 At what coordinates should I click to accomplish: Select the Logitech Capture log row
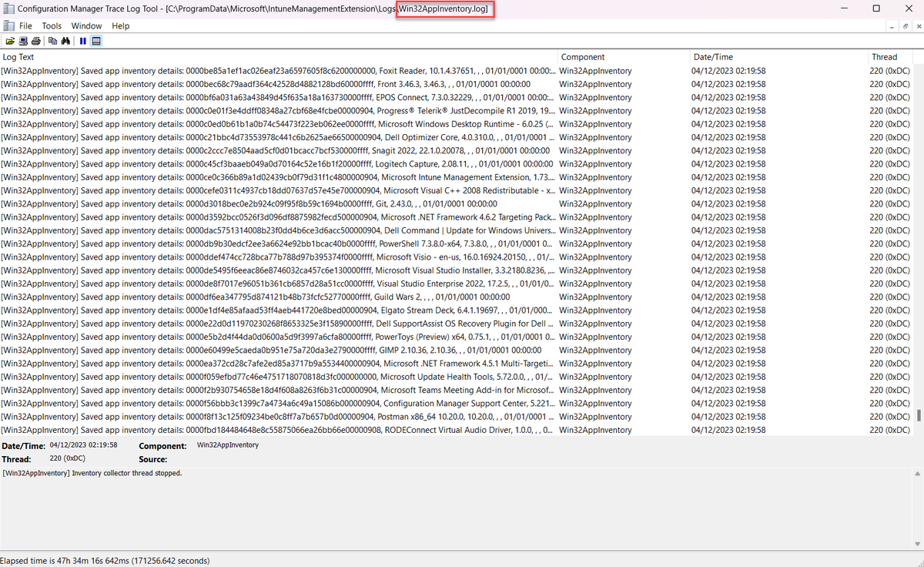click(x=457, y=163)
